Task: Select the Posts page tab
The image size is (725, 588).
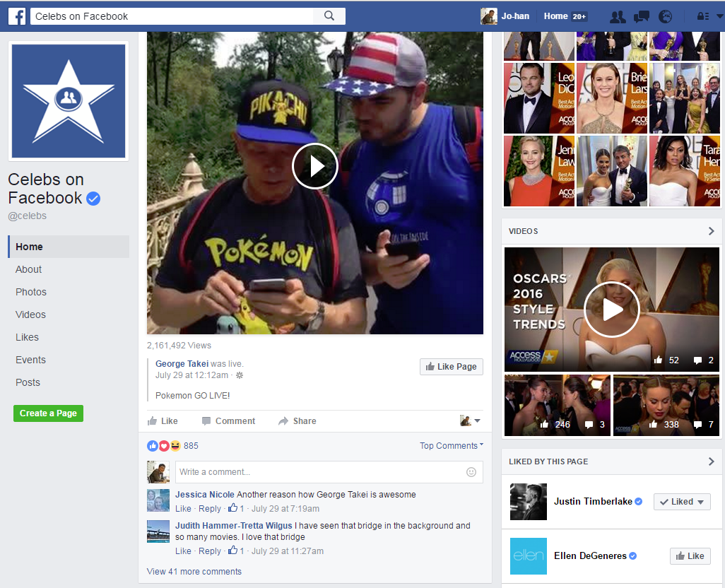Action: (x=28, y=383)
